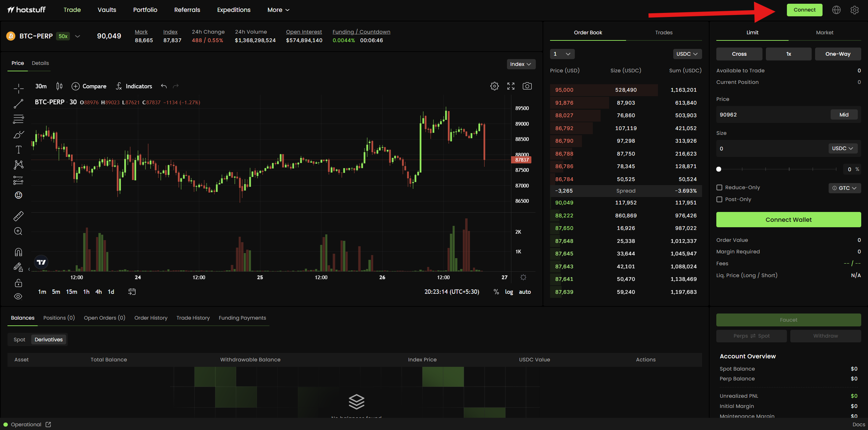Open the language globe icon
Viewport: 868px width, 430px height.
836,10
